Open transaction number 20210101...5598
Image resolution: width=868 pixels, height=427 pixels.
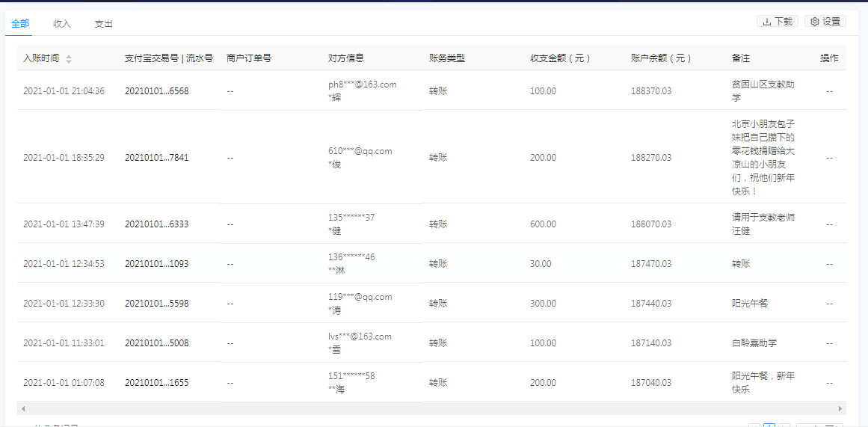157,304
